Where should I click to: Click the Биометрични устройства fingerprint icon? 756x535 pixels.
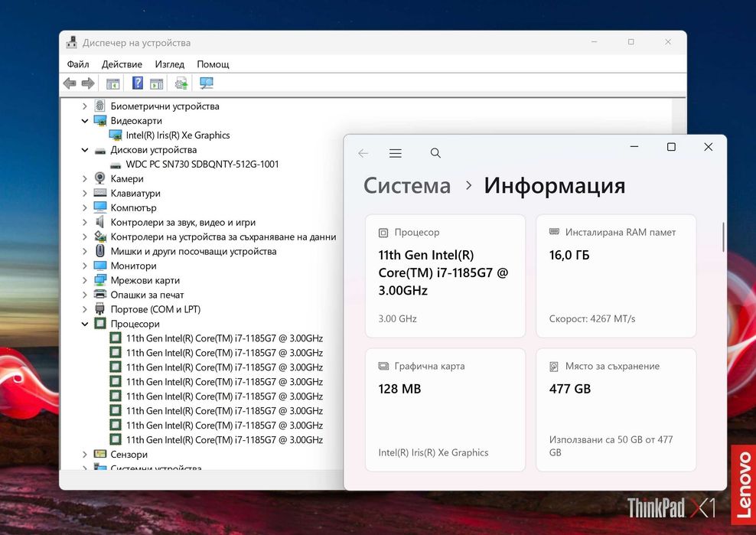(99, 106)
